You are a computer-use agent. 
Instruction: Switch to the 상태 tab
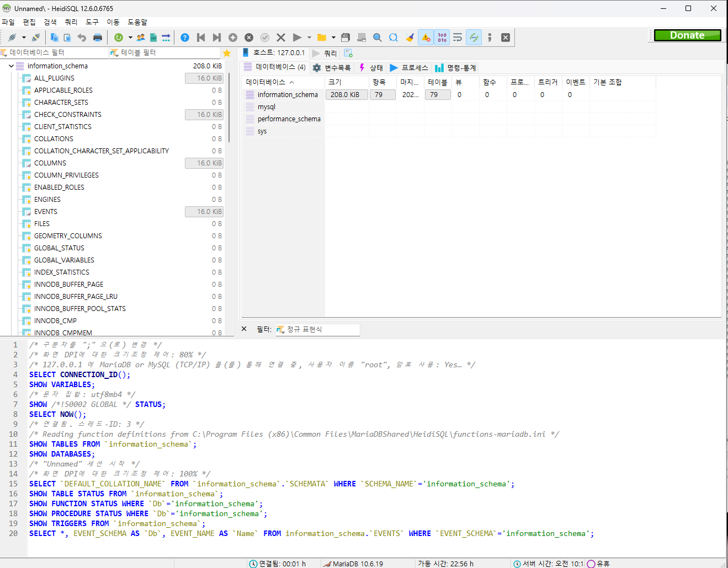[x=371, y=68]
